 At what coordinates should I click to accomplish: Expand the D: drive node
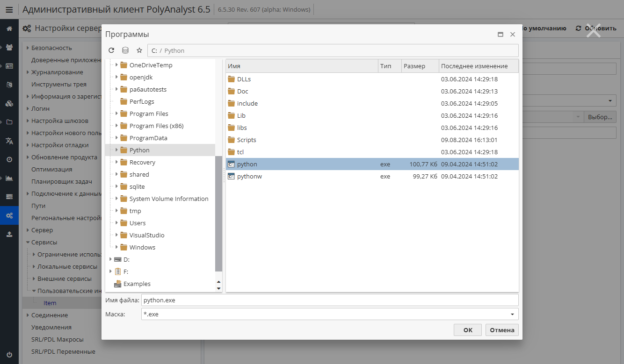110,259
